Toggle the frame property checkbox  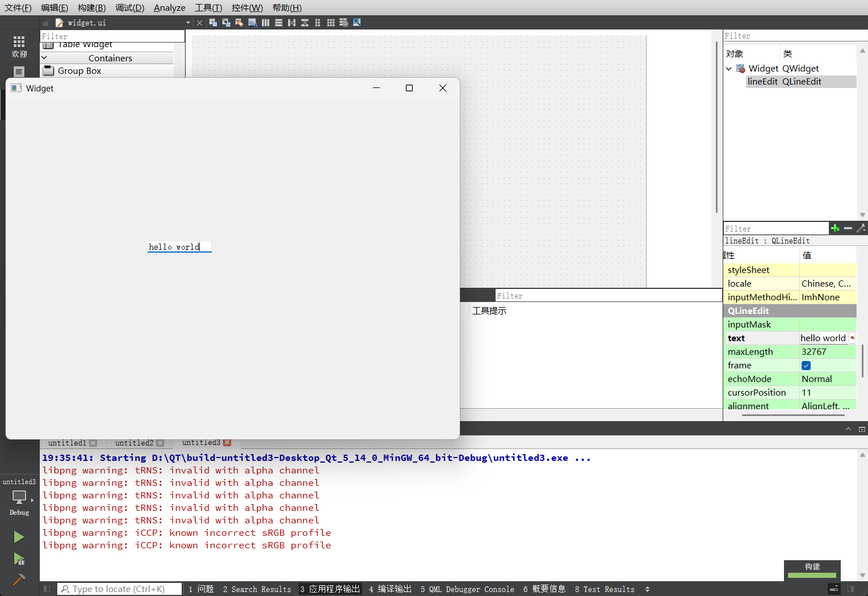[x=806, y=366]
